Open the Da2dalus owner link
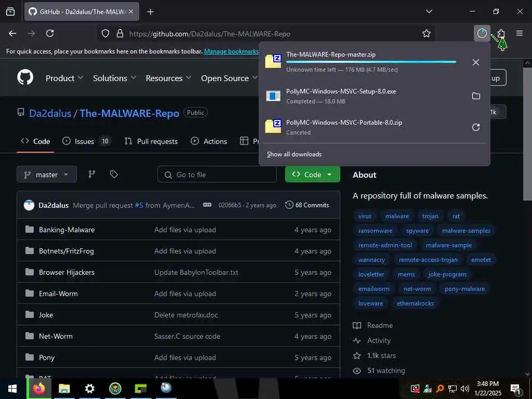This screenshot has height=399, width=532. tap(50, 113)
